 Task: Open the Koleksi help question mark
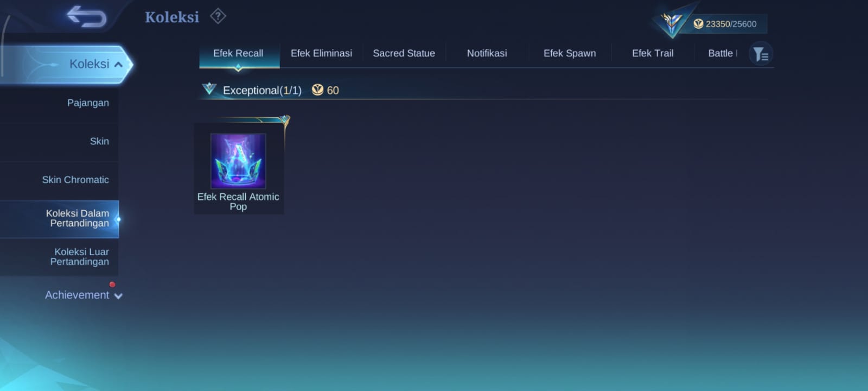click(x=218, y=16)
